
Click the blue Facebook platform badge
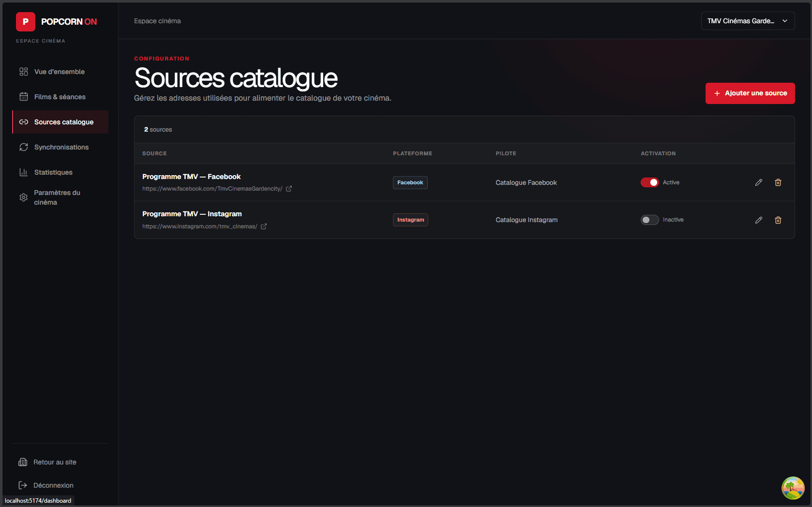[410, 182]
